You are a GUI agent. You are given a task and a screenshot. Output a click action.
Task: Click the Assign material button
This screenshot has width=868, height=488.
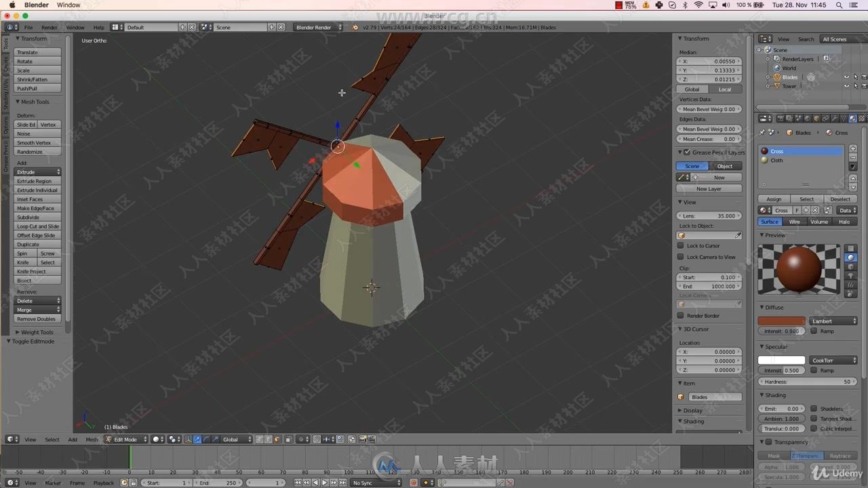click(x=774, y=199)
